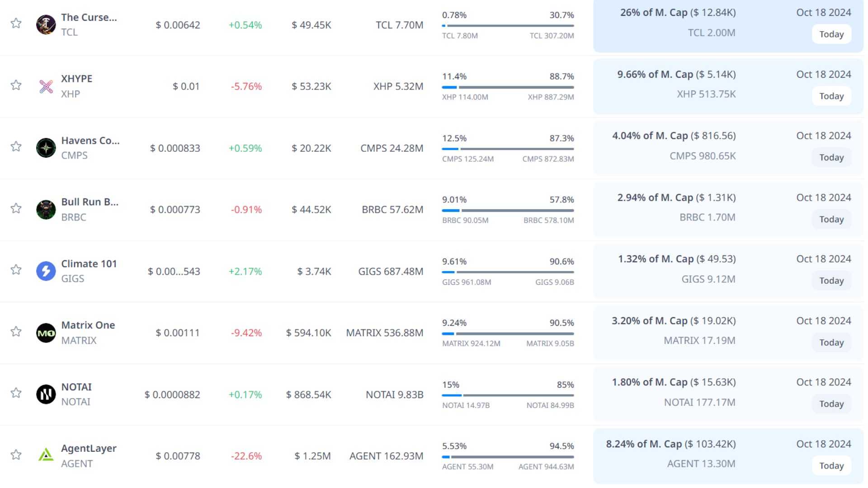The height and width of the screenshot is (488, 868).
Task: Click the XHYPE pink X logo
Action: (x=46, y=86)
